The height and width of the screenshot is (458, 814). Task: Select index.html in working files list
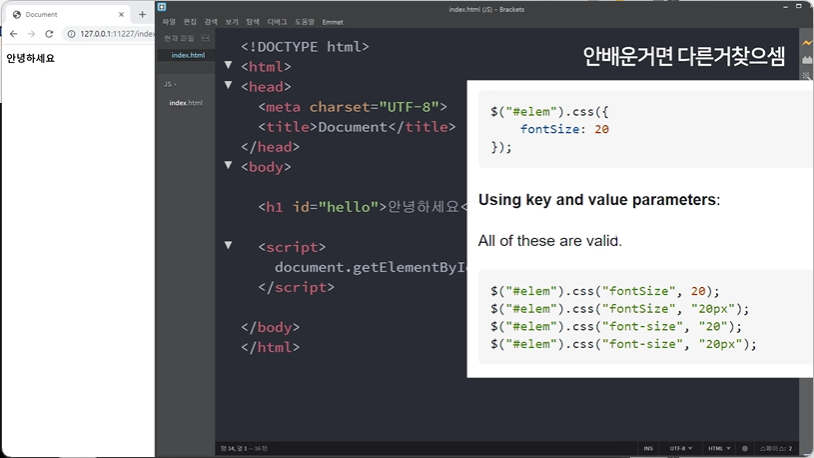(x=188, y=55)
